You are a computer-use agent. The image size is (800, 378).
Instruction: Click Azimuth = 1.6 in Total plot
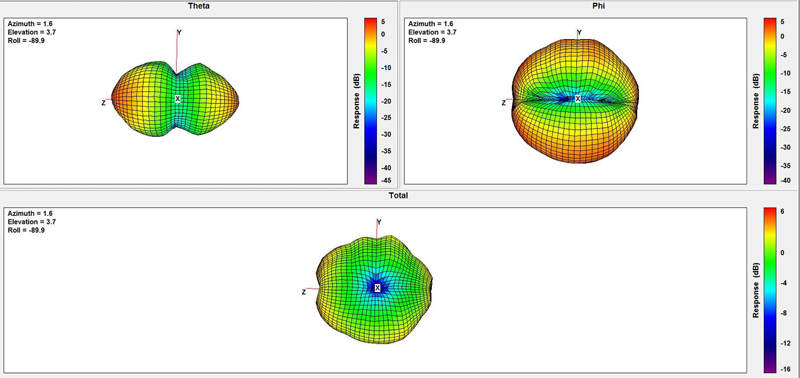point(30,213)
